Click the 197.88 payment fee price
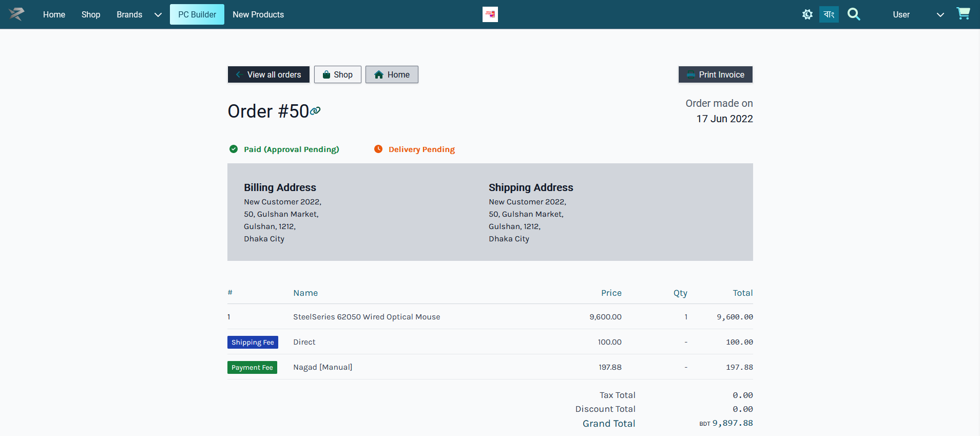This screenshot has height=436, width=980. click(x=610, y=367)
